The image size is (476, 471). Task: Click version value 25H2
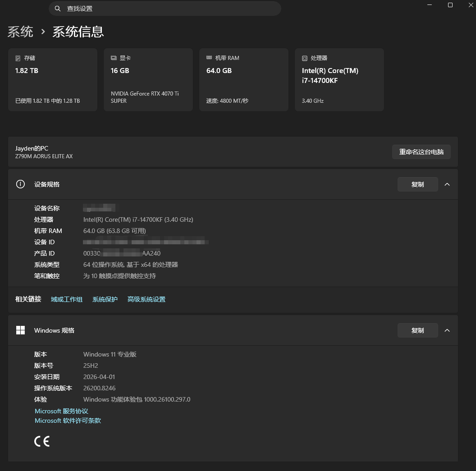91,366
